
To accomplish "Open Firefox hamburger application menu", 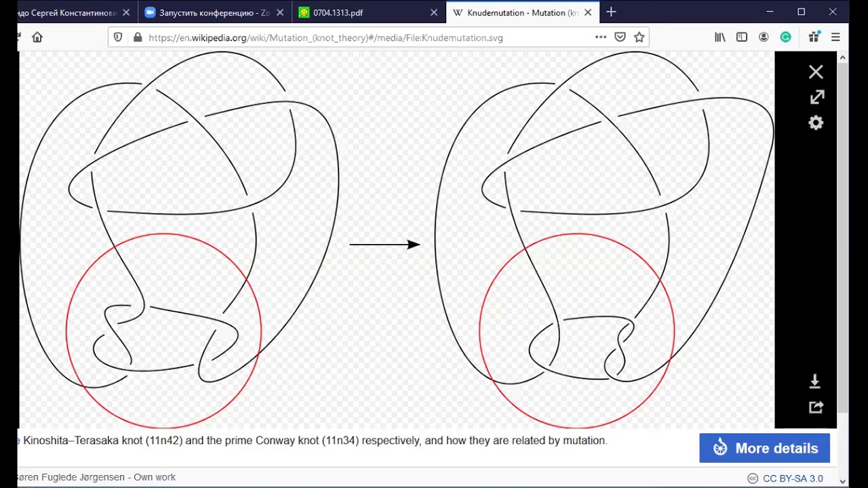I will [x=835, y=37].
